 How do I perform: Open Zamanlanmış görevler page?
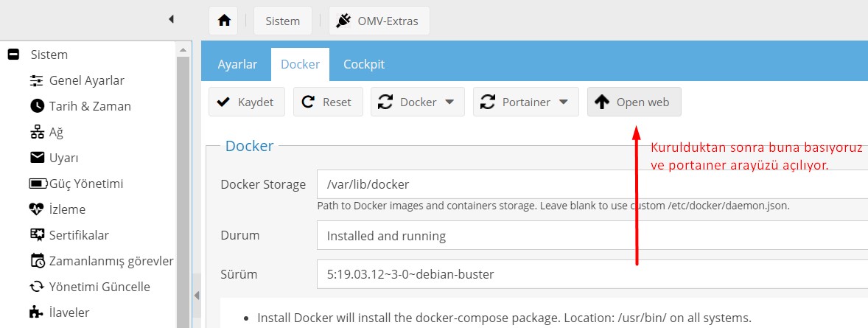tap(111, 261)
